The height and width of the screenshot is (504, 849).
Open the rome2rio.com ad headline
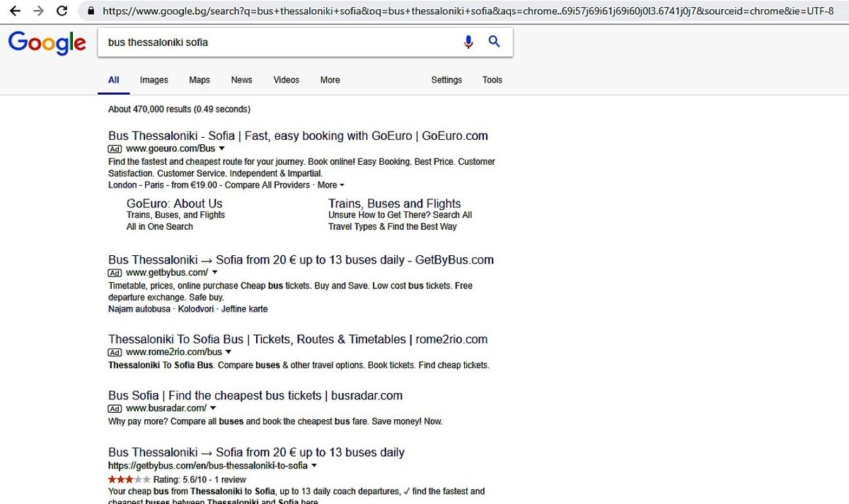298,339
